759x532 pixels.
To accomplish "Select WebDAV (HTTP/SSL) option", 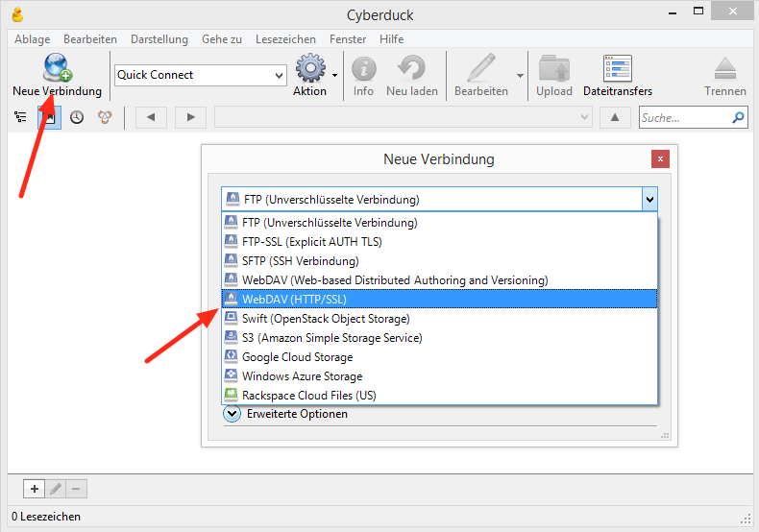I will pyautogui.click(x=439, y=299).
